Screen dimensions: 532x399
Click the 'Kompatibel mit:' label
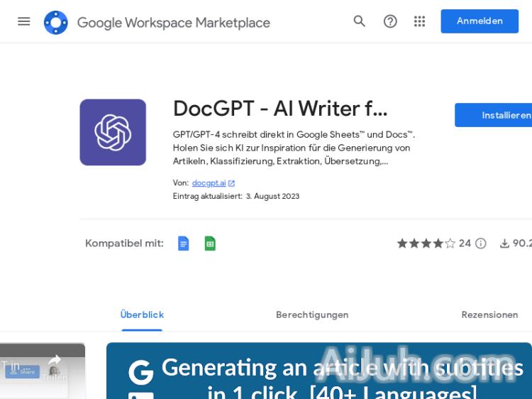pyautogui.click(x=124, y=244)
